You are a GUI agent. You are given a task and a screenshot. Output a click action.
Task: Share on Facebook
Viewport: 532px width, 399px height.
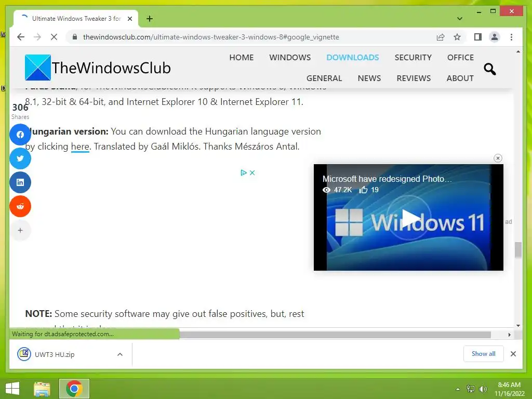pos(20,135)
